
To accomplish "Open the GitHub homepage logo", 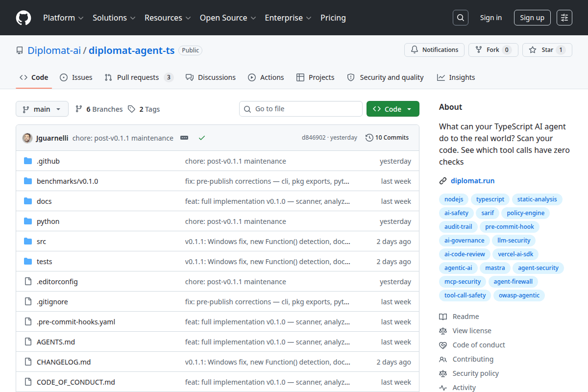I will click(x=24, y=18).
